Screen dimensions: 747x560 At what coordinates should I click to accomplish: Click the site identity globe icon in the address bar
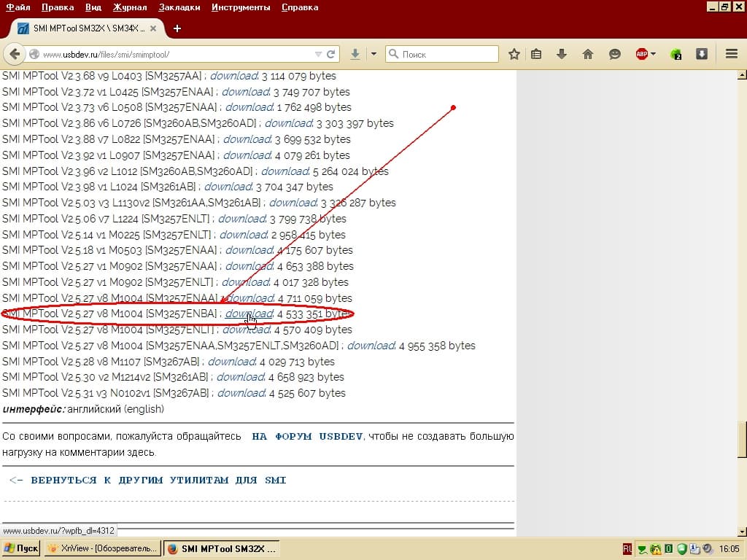click(34, 54)
